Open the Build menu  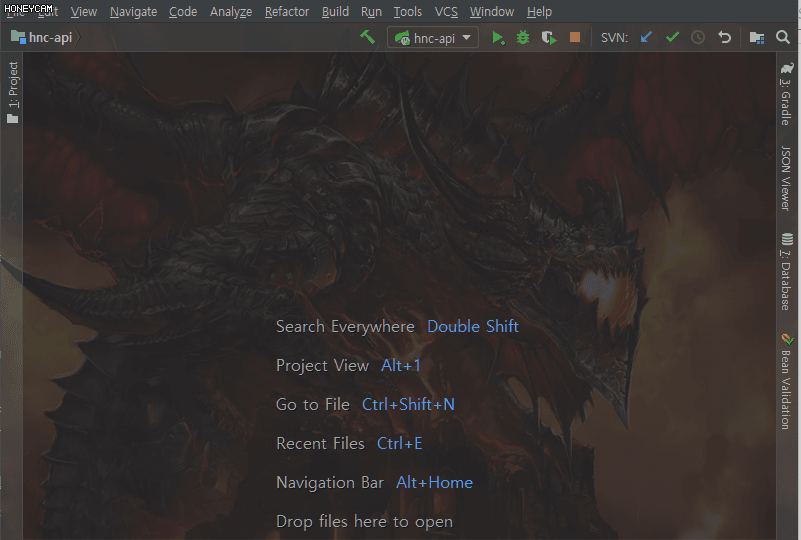pyautogui.click(x=335, y=12)
